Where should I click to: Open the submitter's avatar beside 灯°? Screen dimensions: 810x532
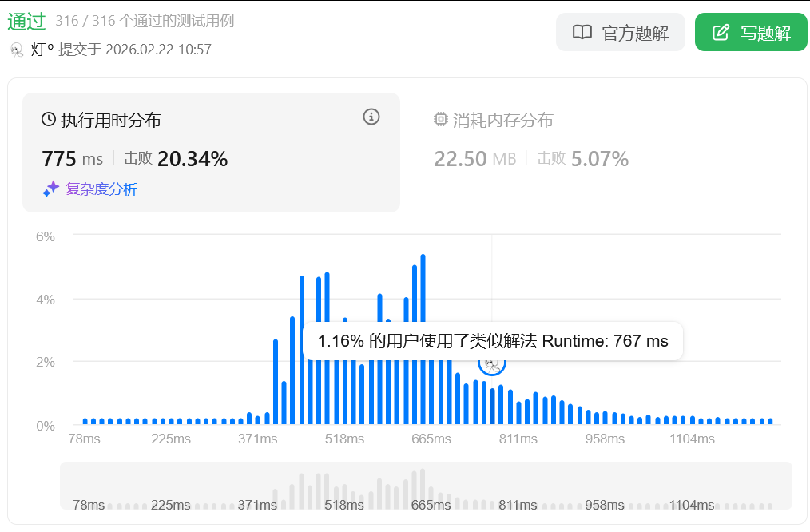coord(17,50)
